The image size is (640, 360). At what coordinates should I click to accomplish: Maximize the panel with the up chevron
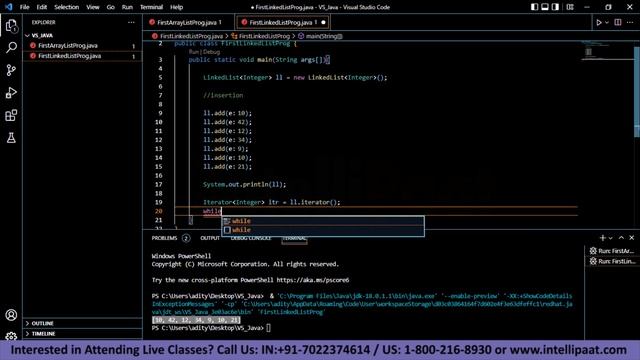[x=621, y=238]
